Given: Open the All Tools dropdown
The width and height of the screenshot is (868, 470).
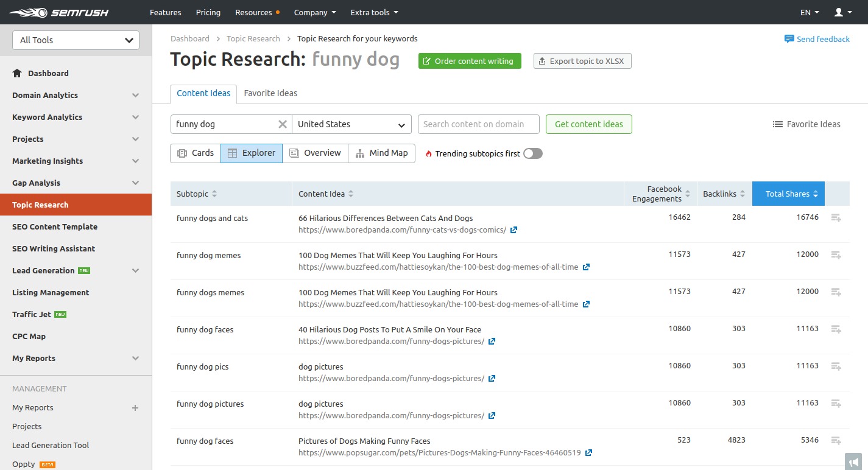Looking at the screenshot, I should pyautogui.click(x=76, y=40).
